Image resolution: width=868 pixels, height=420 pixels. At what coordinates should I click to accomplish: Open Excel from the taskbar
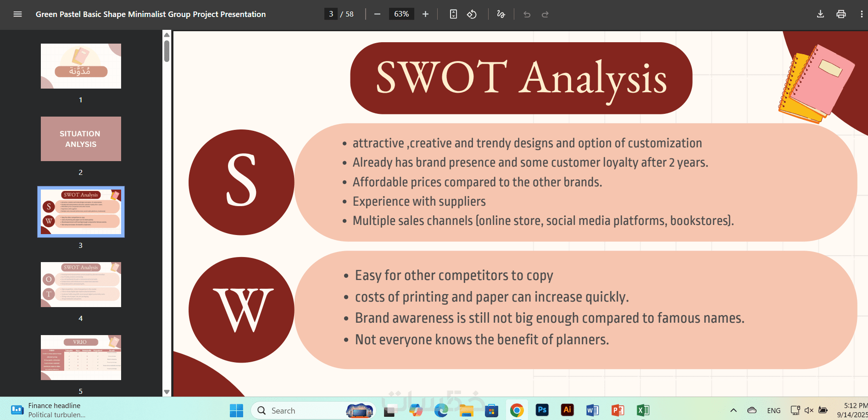point(643,410)
